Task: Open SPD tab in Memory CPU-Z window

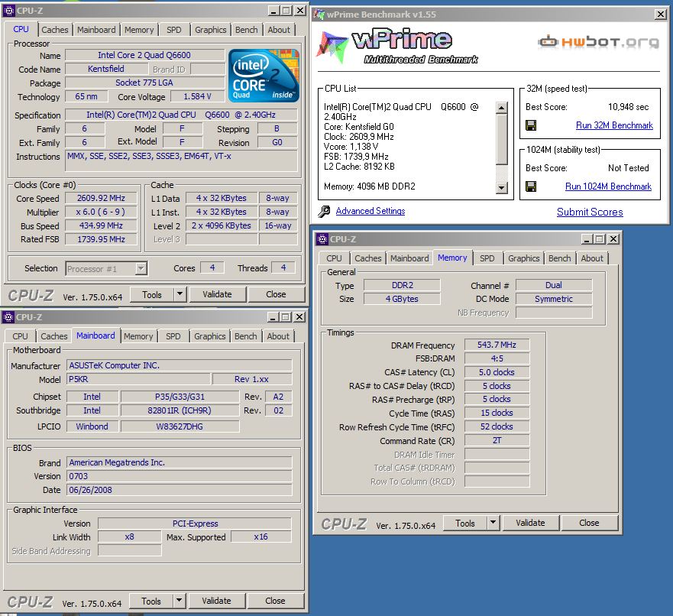Action: 487,258
